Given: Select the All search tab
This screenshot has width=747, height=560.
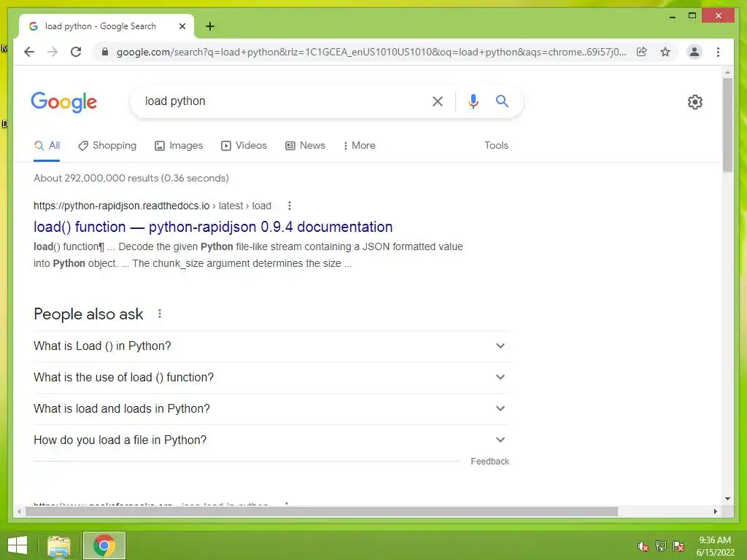Looking at the screenshot, I should 47,146.
